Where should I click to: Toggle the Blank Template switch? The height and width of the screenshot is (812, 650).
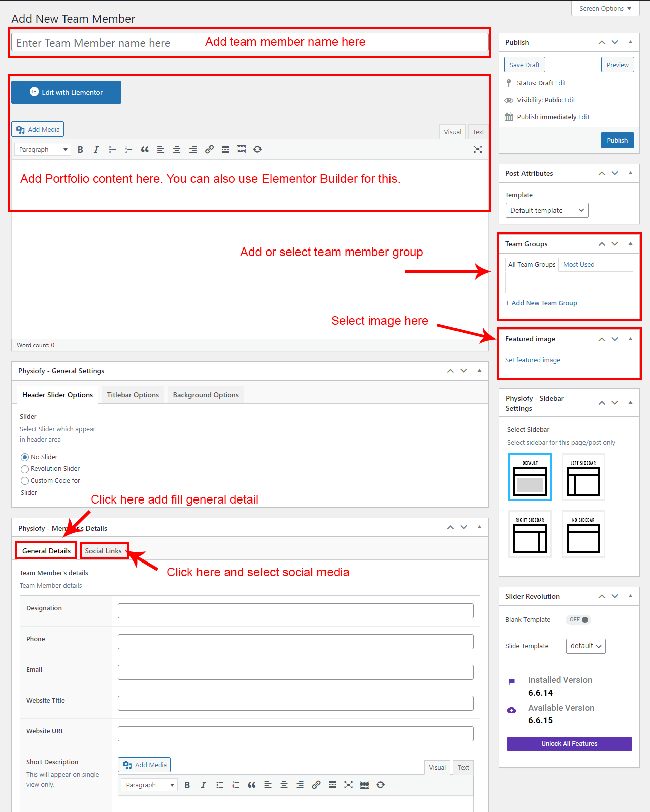(578, 620)
